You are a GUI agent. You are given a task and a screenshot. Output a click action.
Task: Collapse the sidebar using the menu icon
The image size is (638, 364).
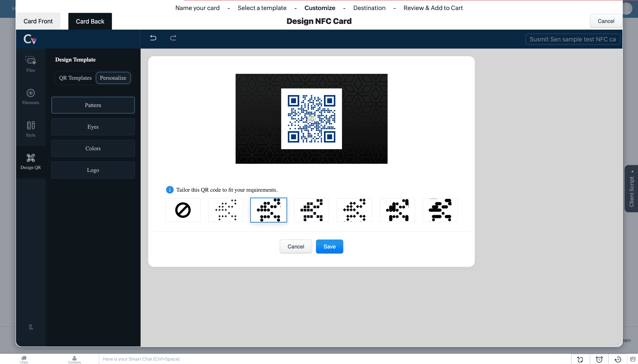click(31, 327)
